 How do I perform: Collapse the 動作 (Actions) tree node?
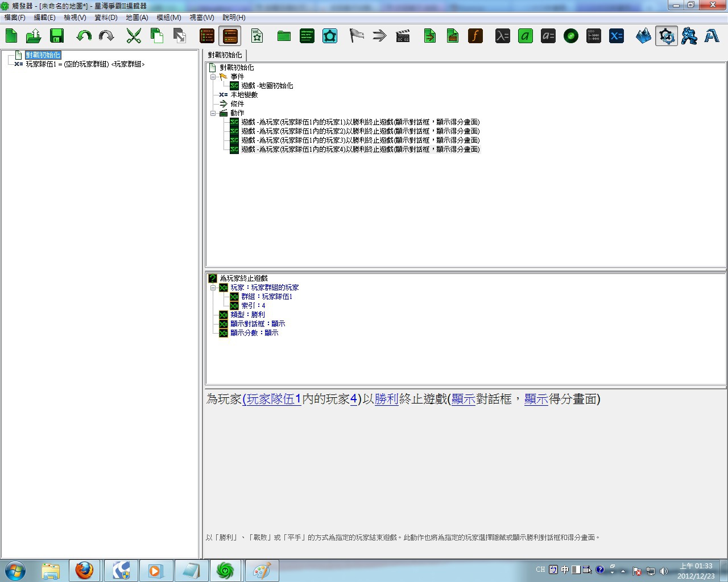[213, 113]
